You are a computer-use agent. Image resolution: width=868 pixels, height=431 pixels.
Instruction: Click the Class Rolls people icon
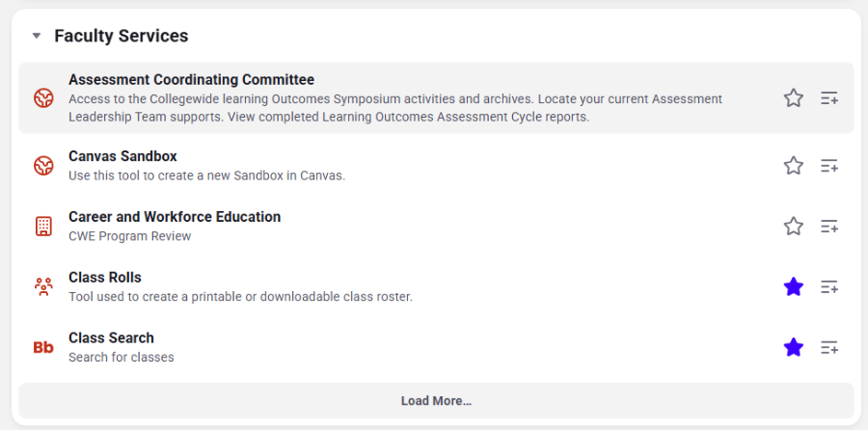[43, 286]
